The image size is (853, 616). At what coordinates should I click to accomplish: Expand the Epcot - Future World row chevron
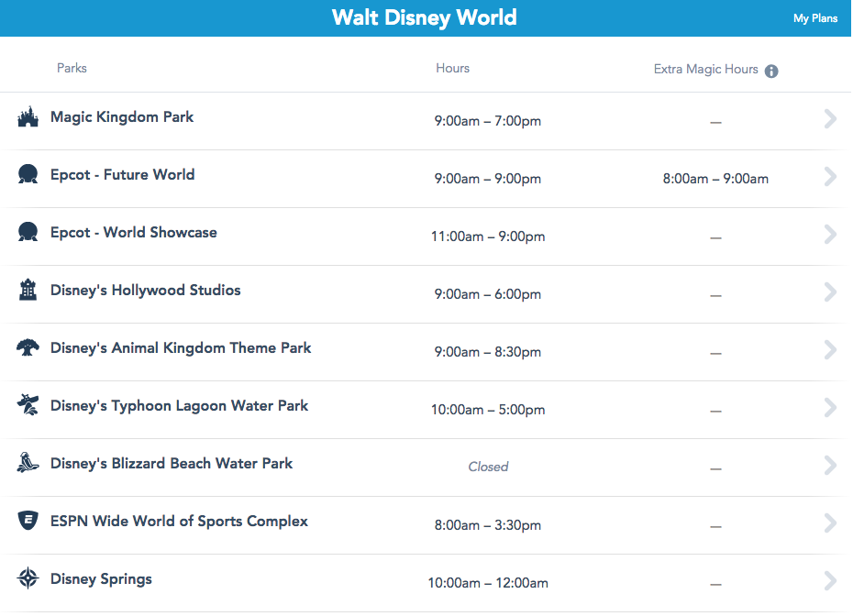830,176
